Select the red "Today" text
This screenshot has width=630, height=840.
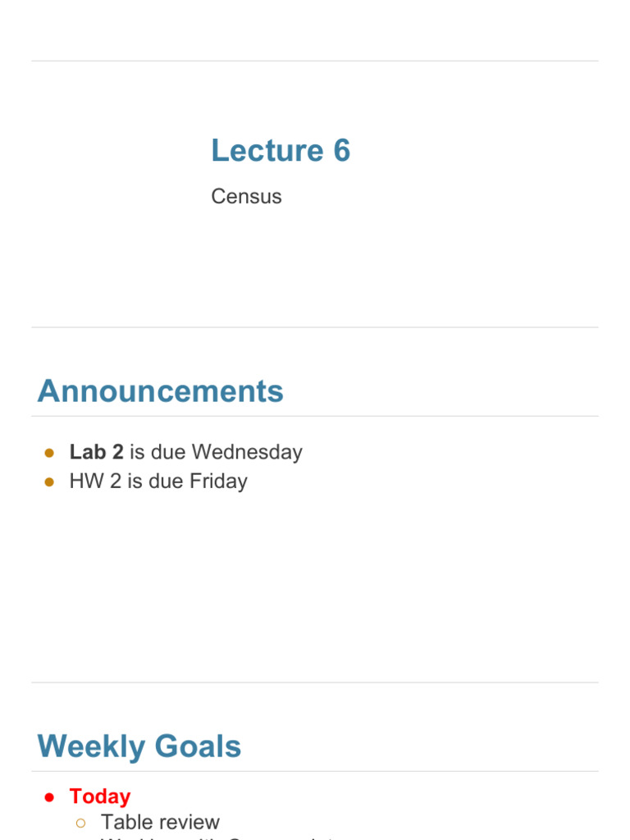coord(100,797)
